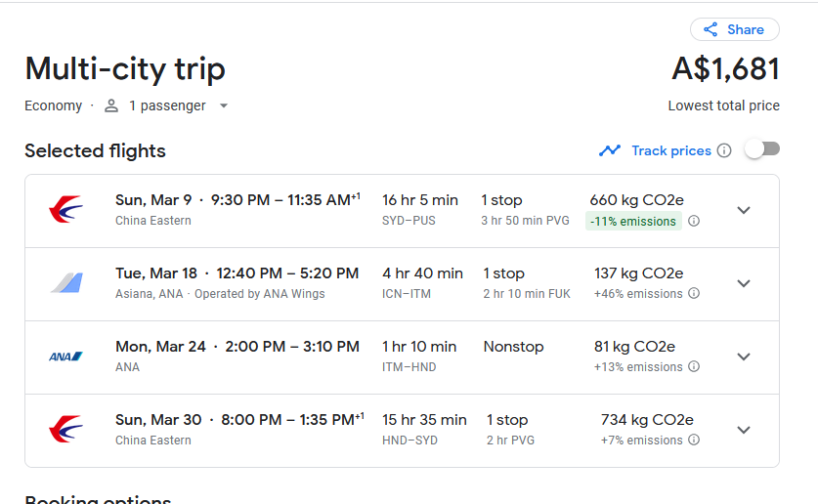Expand the Sun, Mar 30 flight to SYD
Image resolution: width=818 pixels, height=504 pixels.
pos(744,430)
